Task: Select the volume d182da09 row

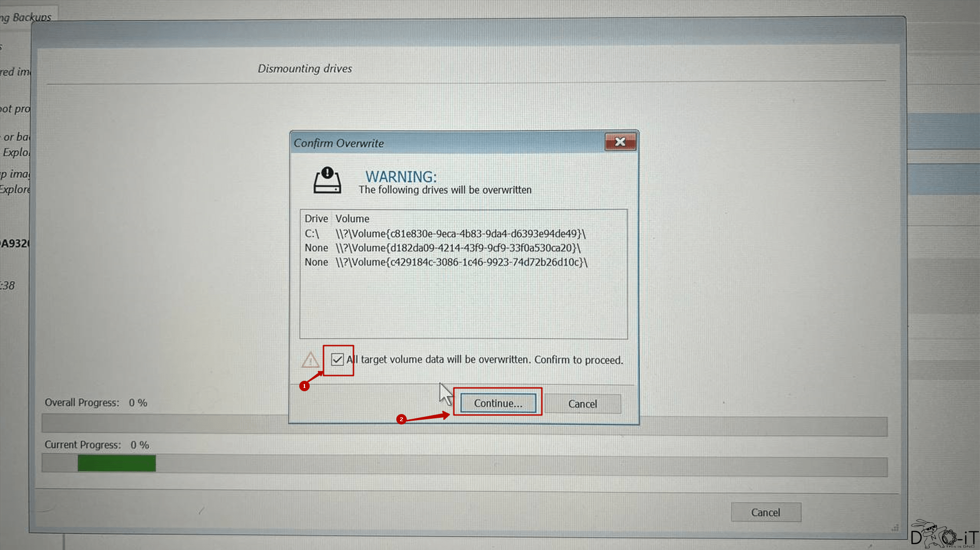Action: 442,248
